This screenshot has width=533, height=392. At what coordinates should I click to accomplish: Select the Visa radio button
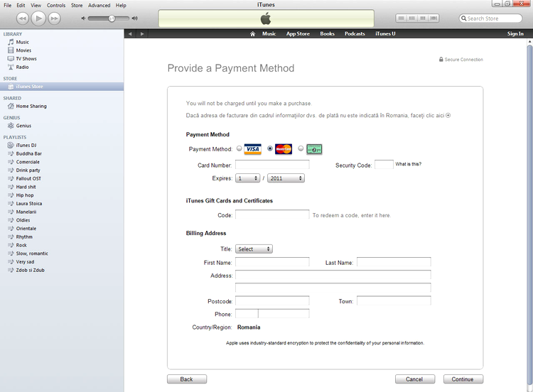pyautogui.click(x=239, y=148)
